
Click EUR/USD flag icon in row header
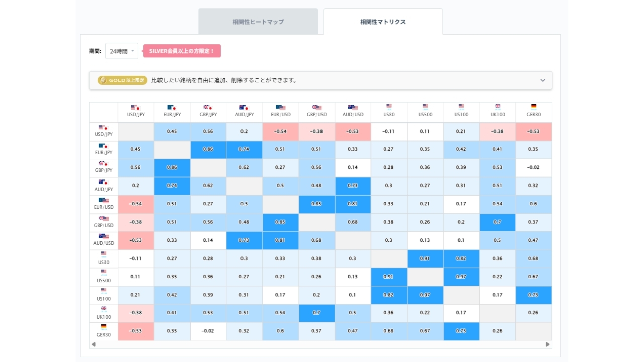104,201
